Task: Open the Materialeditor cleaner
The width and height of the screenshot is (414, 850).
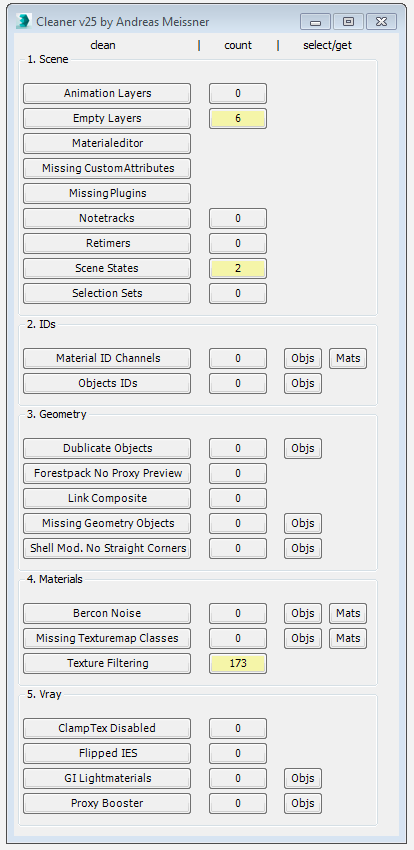Action: tap(107, 143)
